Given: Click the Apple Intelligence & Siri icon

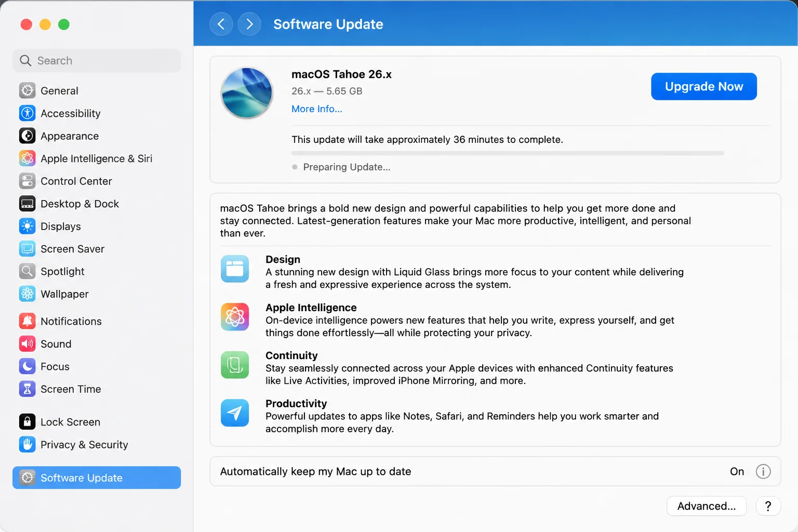Looking at the screenshot, I should click(x=28, y=158).
